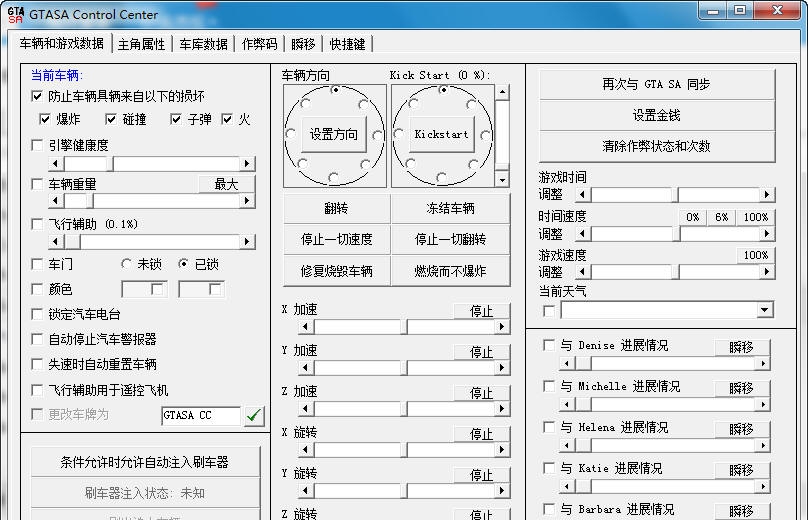The height and width of the screenshot is (520, 808).
Task: Select the top direction radio in 车辆方向 dial
Action: [335, 90]
